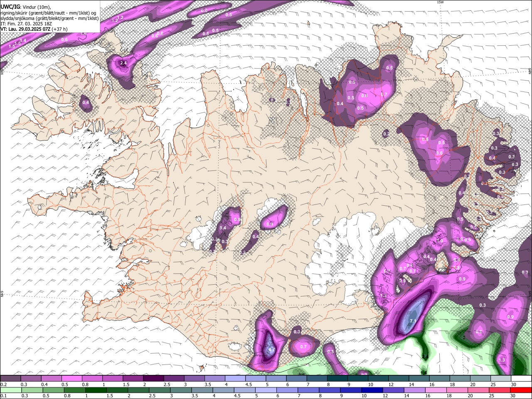
Task: Click the '1.3' value near the bottom-right
Action: (x=502, y=360)
